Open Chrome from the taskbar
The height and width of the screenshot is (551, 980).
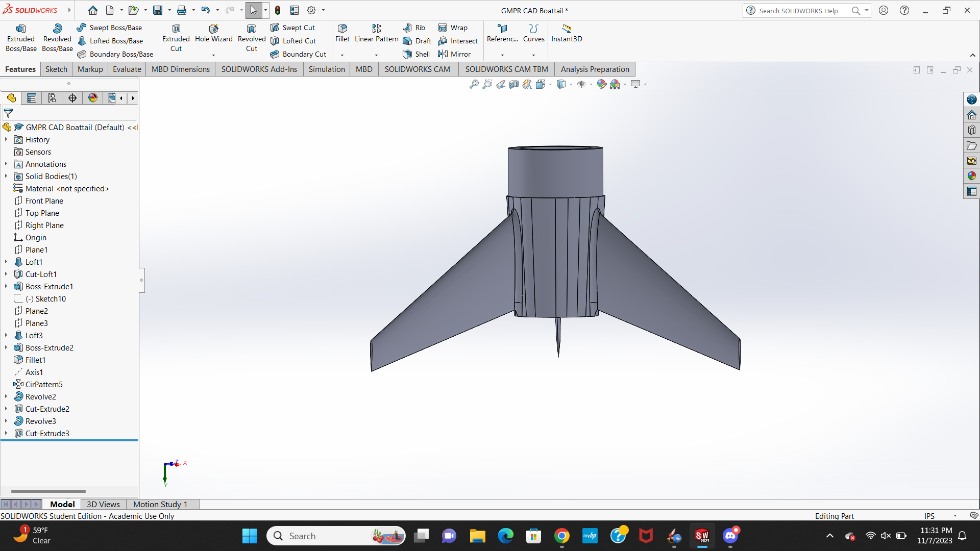pos(562,536)
